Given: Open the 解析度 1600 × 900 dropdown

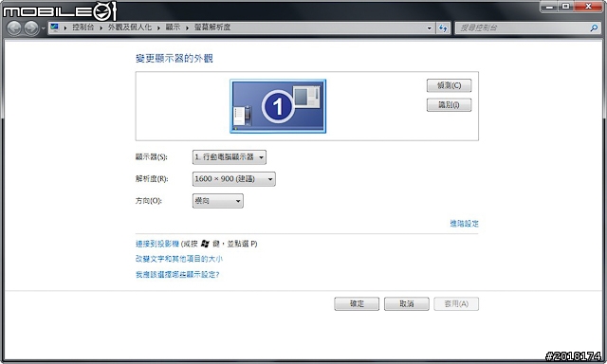Looking at the screenshot, I should click(234, 179).
